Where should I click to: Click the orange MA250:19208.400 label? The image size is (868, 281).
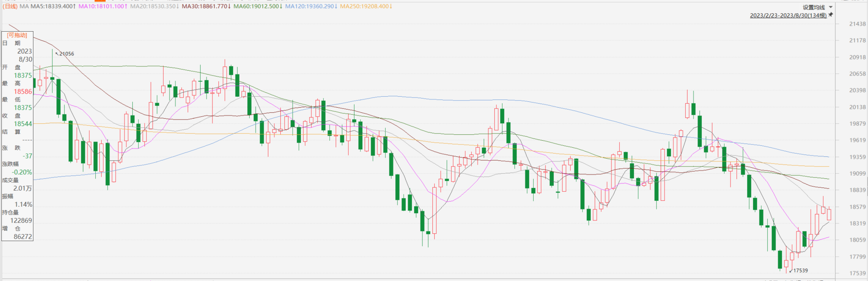(366, 6)
